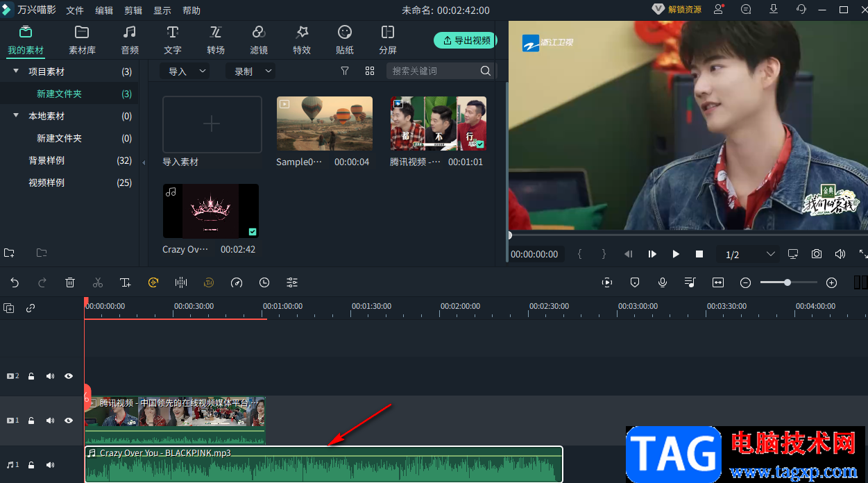
Task: Click the timeline zoom slider handle
Action: 788,282
